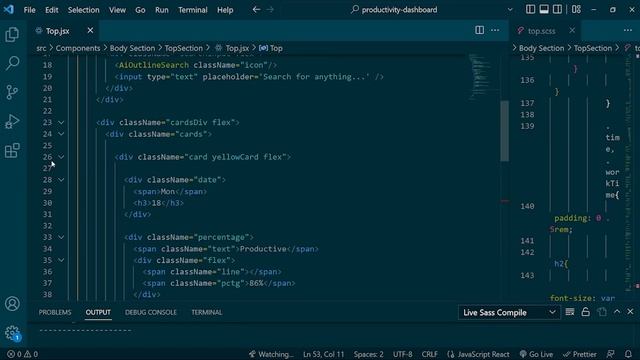Show errors and warnings count
640x360 pixels.
[22, 354]
